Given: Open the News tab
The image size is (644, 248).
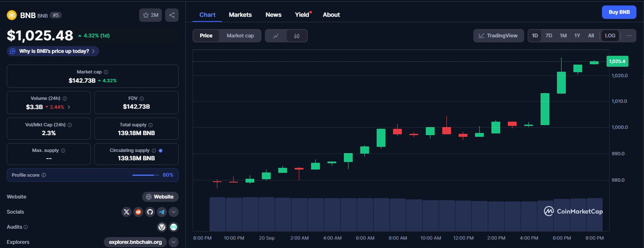Looking at the screenshot, I should point(273,15).
